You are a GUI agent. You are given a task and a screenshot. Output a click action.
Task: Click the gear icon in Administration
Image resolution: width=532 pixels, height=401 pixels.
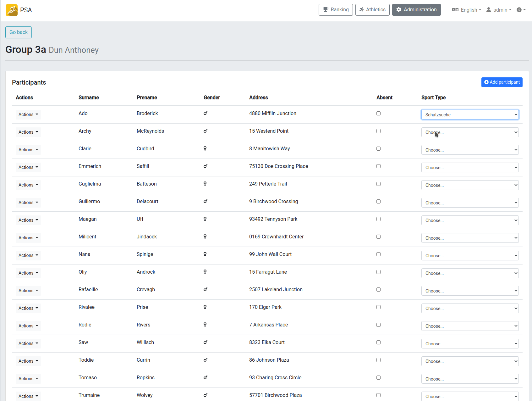click(x=399, y=10)
